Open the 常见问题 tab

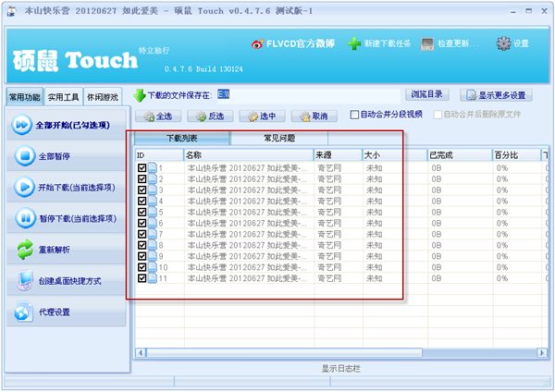coord(279,138)
